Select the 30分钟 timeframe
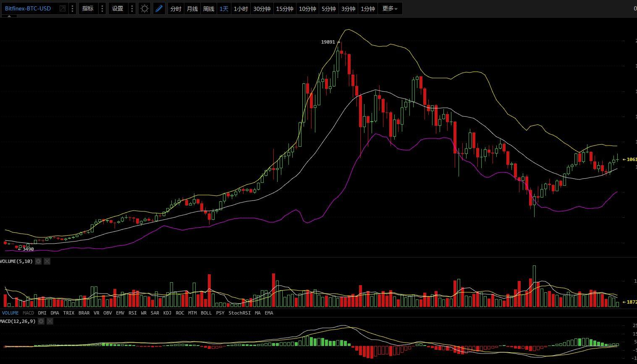This screenshot has width=637, height=364. click(x=262, y=9)
